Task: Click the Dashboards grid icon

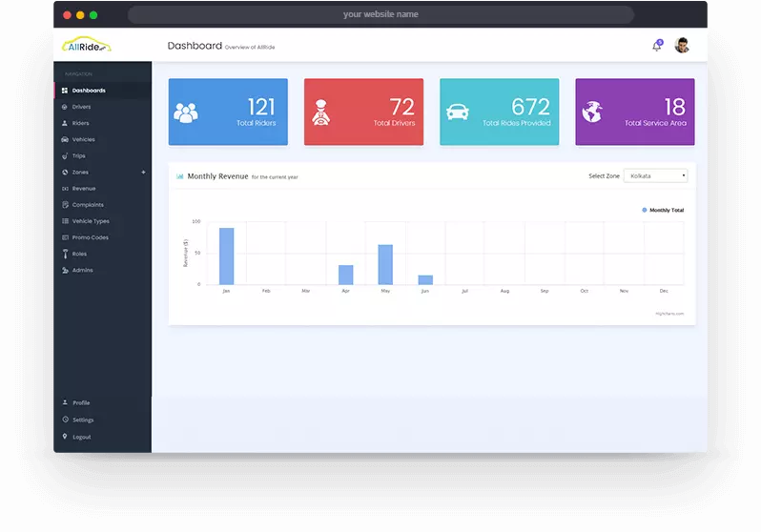Action: 65,91
